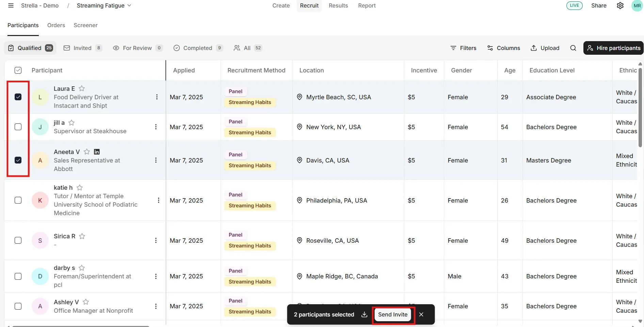Viewport: 644px width, 327px height.
Task: Open three-dot menu for Ashley V
Action: (156, 306)
